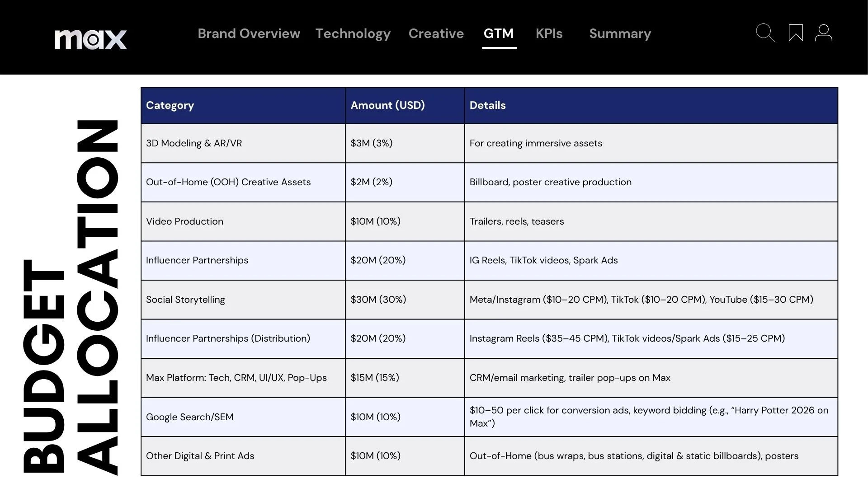Click the Video Production row label
The width and height of the screenshot is (868, 488).
click(184, 221)
